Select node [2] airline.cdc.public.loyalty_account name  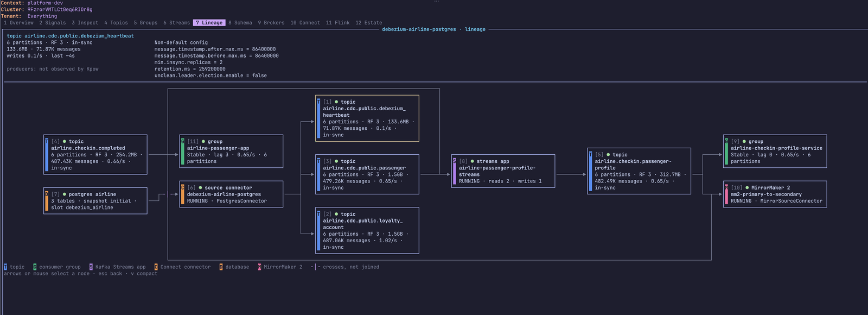click(x=363, y=224)
